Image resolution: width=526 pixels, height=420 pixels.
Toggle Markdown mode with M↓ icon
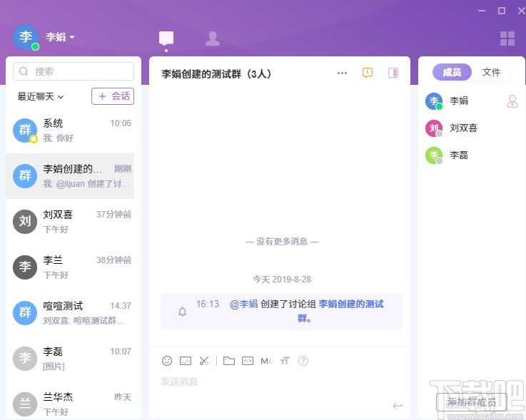pos(266,361)
